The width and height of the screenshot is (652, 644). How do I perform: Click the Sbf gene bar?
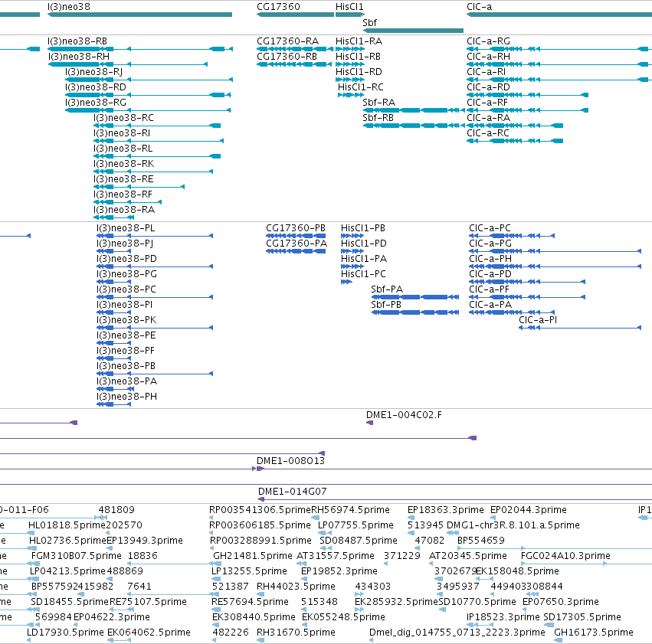click(413, 31)
